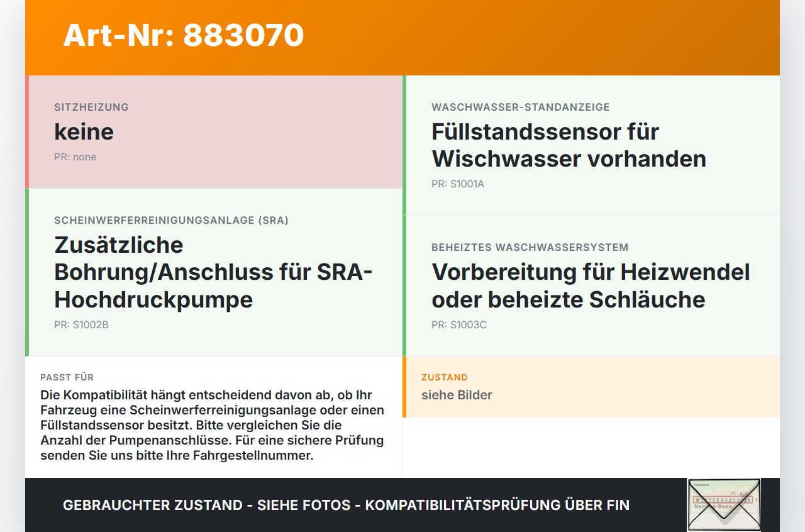The height and width of the screenshot is (532, 805).
Task: Click the Passt für label
Action: 67,377
